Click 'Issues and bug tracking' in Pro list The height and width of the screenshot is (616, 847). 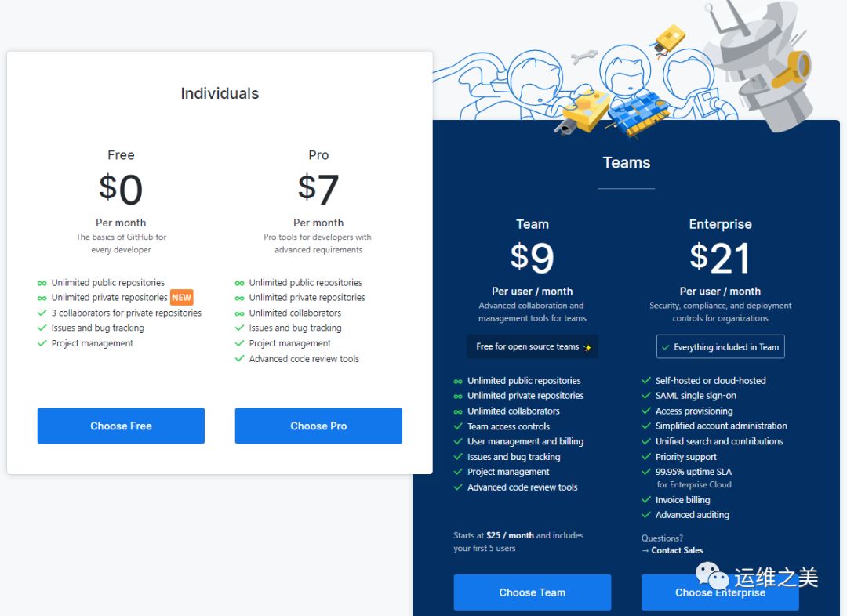pyautogui.click(x=295, y=328)
